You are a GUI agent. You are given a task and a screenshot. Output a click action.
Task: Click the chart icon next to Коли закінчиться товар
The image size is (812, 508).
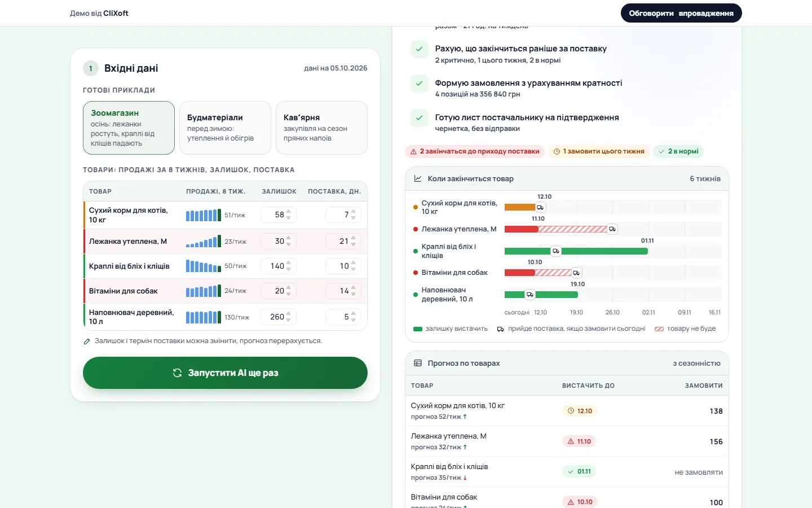click(x=418, y=178)
